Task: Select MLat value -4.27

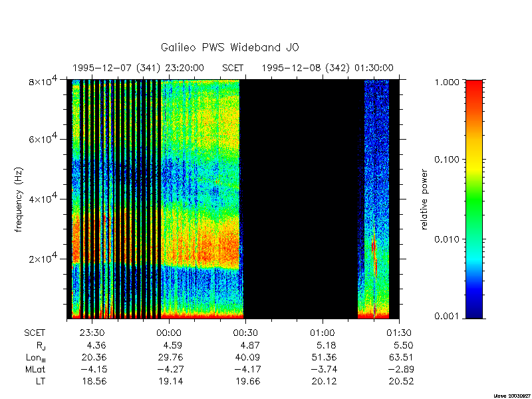Action: pos(170,369)
